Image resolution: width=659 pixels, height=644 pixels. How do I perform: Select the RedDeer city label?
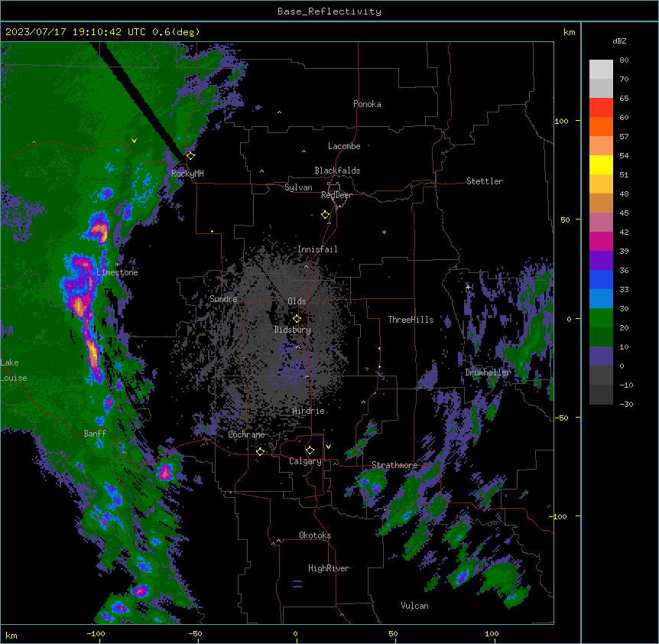click(x=336, y=195)
